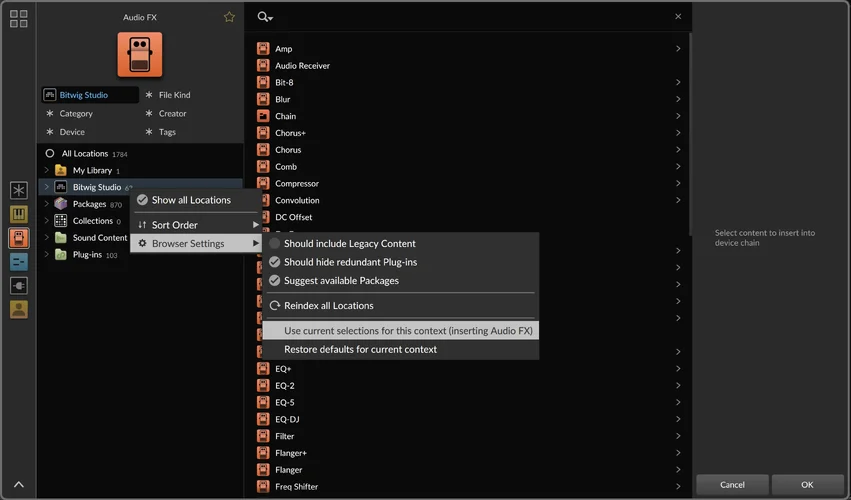Select the Amp device icon

pos(263,49)
